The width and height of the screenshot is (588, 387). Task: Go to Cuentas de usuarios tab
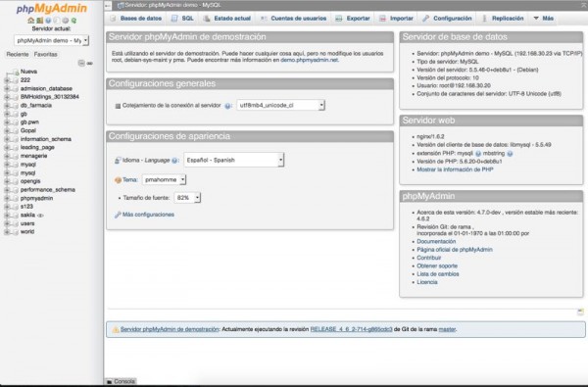pos(293,18)
